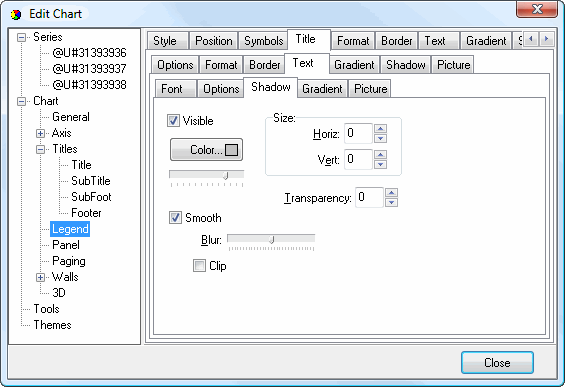This screenshot has height=387, width=565.
Task: Click the tab scroll left arrow
Action: click(x=531, y=39)
